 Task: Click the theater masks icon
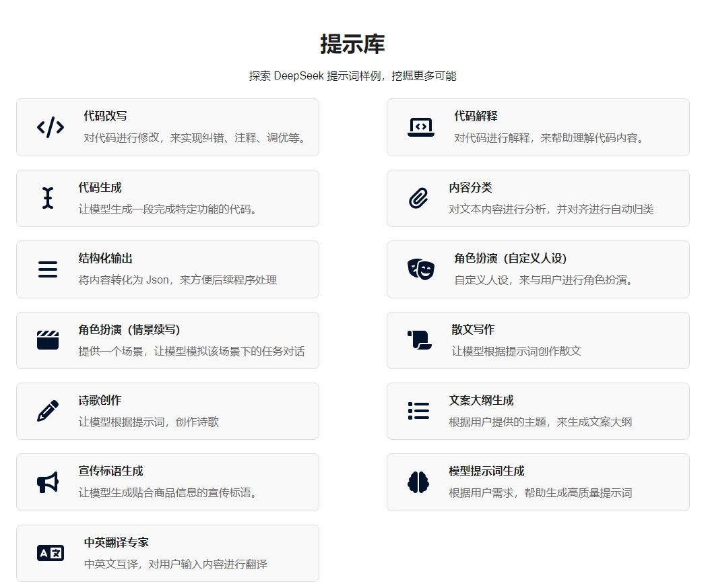point(420,269)
